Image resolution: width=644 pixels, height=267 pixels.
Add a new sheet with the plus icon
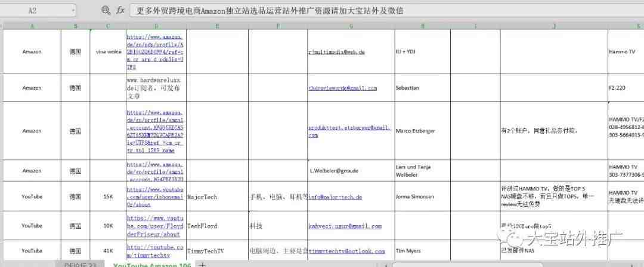pos(202,264)
